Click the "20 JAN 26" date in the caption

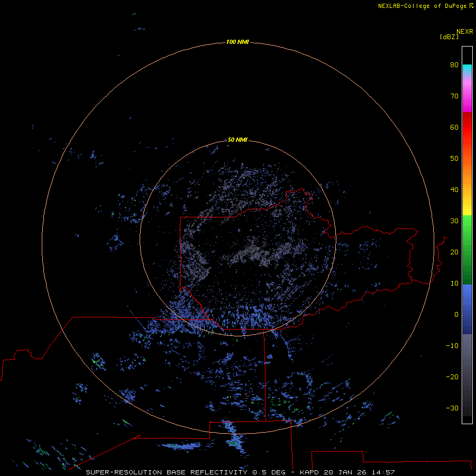tap(345, 472)
